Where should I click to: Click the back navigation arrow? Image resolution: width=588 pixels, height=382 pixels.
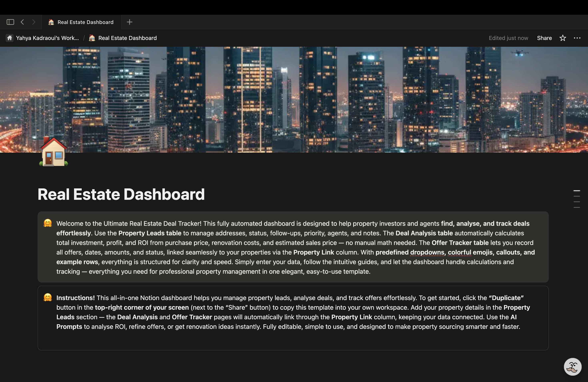[22, 22]
